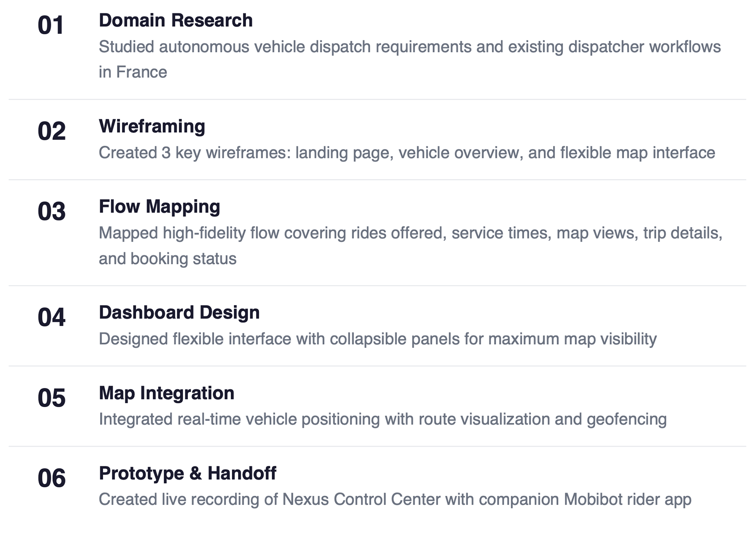Click the high-fidelity flow description paragraph
This screenshot has height=539, width=756.
click(410, 246)
